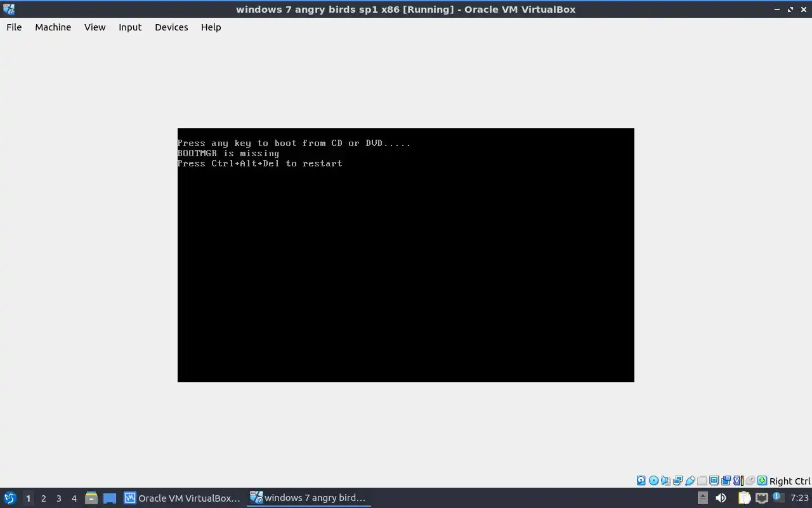The height and width of the screenshot is (508, 812).
Task: Click the keyboard capture arrow icon
Action: coord(762,481)
